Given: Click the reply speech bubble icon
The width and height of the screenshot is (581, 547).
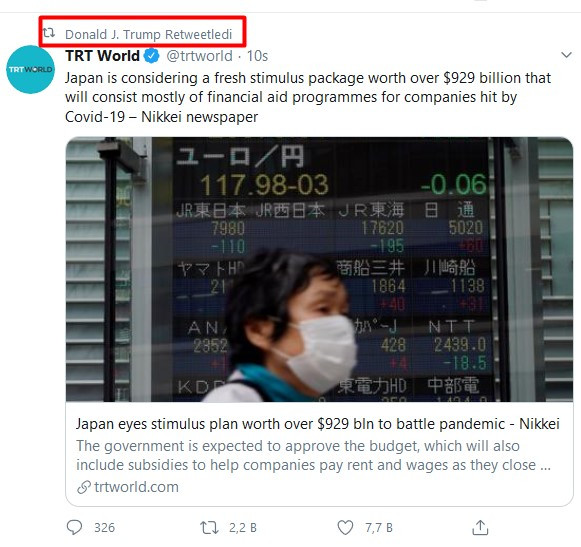Looking at the screenshot, I should click(x=74, y=527).
